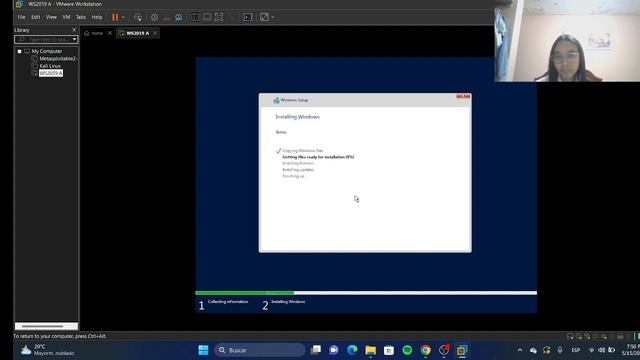
Task: Click the webcam video thumbnail
Action: (x=567, y=41)
